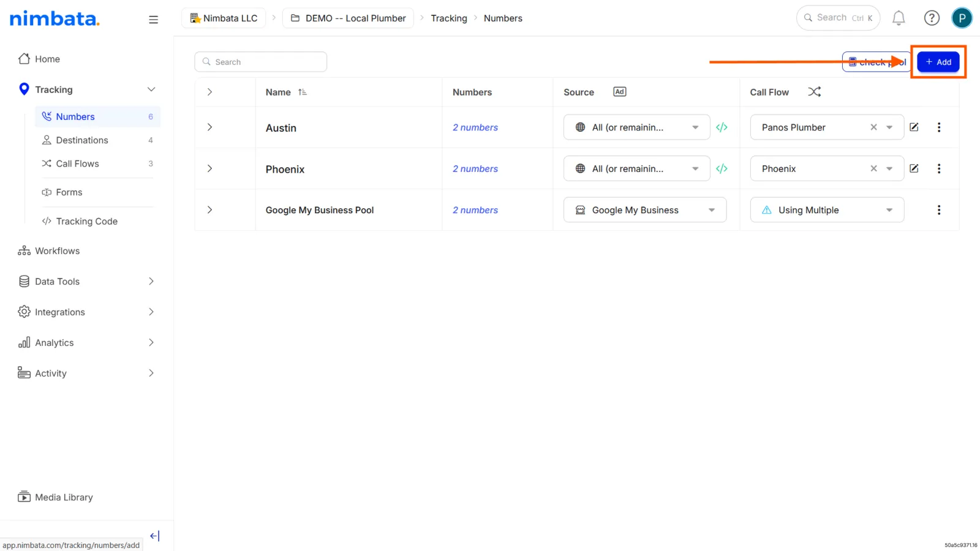Open more options for Google My Business Pool
Image resolution: width=980 pixels, height=551 pixels.
pos(939,210)
